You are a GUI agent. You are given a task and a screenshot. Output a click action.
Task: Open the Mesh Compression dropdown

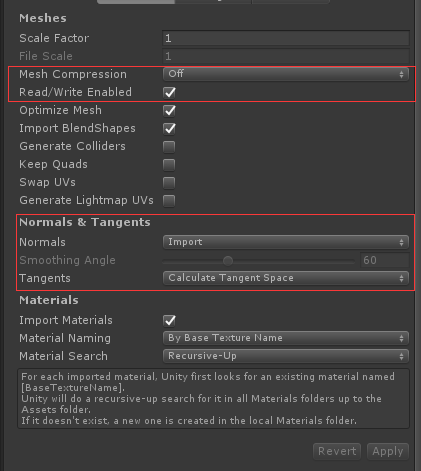pos(286,74)
